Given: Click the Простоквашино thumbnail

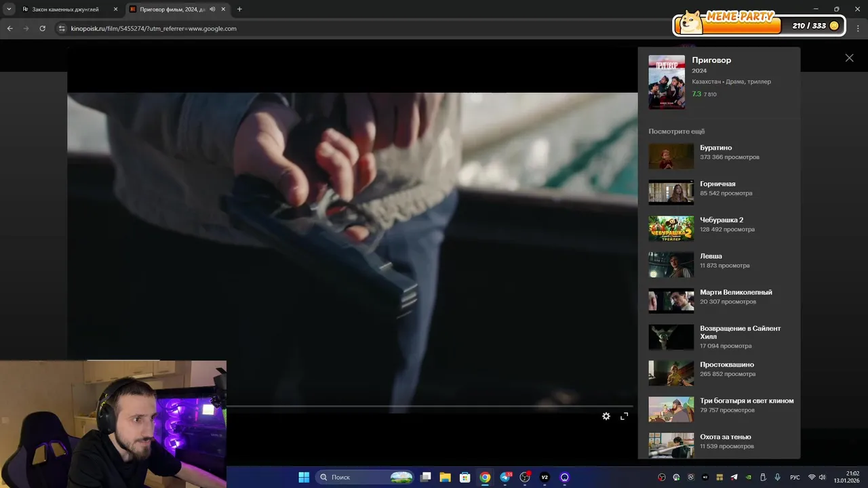Looking at the screenshot, I should [671, 373].
